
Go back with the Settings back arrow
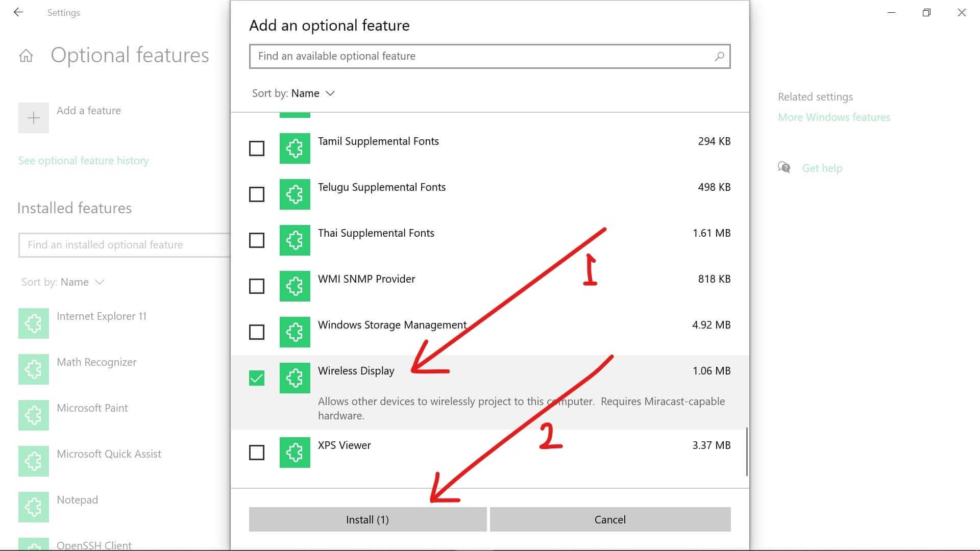coord(18,12)
